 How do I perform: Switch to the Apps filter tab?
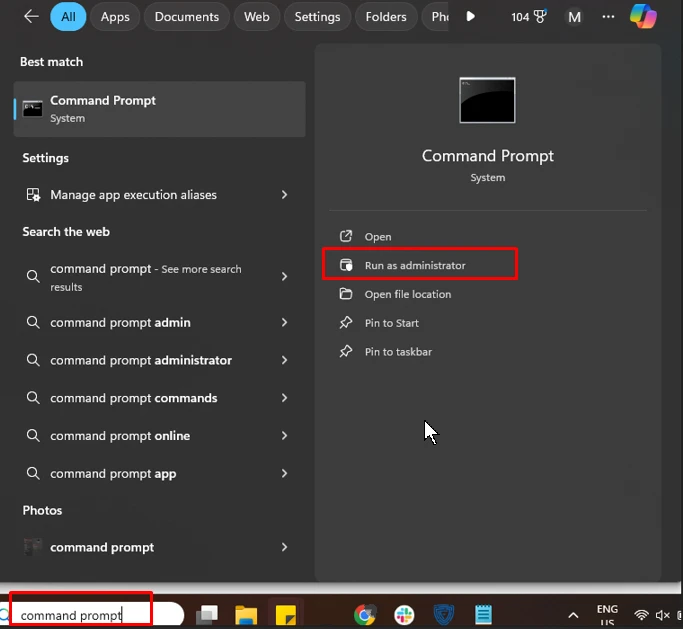115,17
